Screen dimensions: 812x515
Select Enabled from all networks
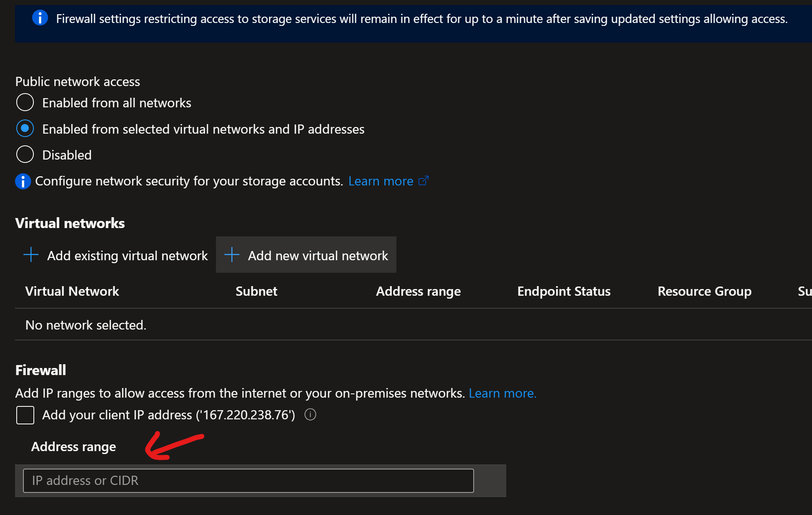[25, 102]
